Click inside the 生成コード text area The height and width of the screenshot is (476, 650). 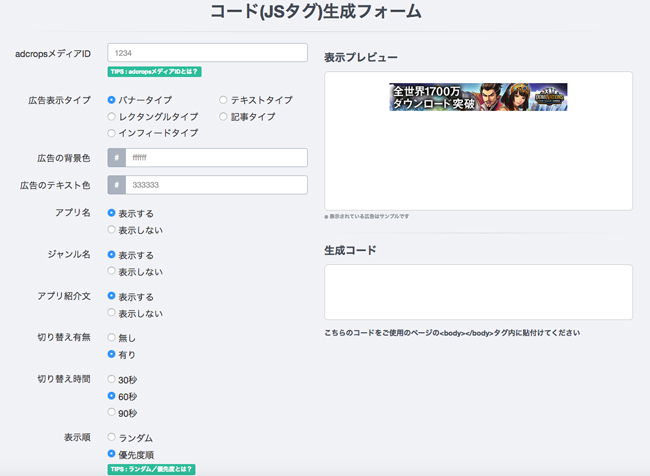478,292
